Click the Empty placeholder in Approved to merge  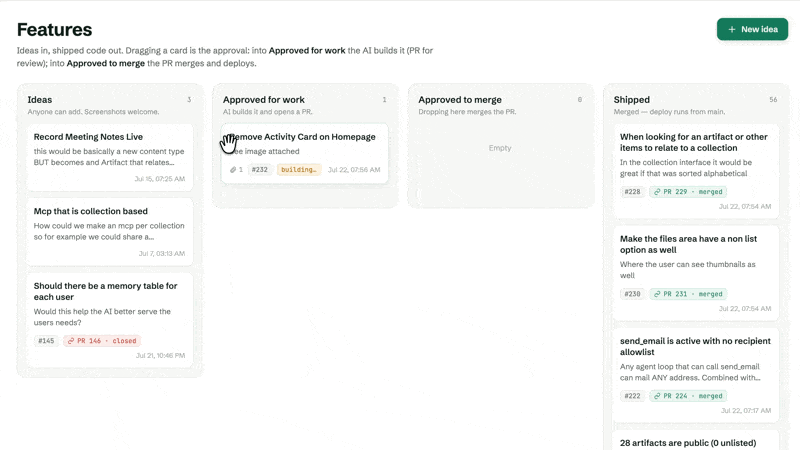coord(500,148)
